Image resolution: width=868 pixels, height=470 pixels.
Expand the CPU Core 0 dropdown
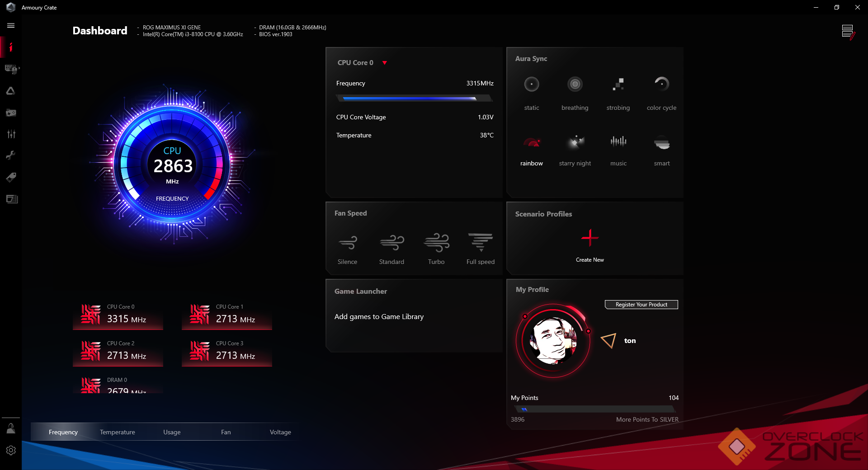pyautogui.click(x=384, y=63)
